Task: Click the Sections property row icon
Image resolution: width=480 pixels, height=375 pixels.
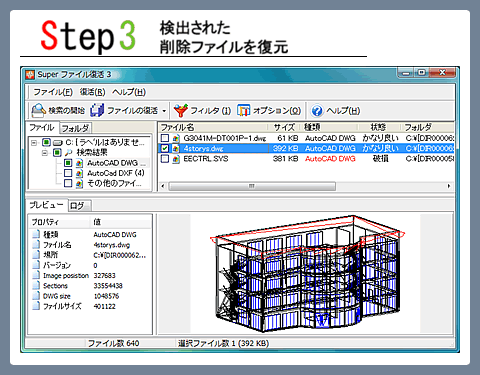Action: tap(36, 286)
